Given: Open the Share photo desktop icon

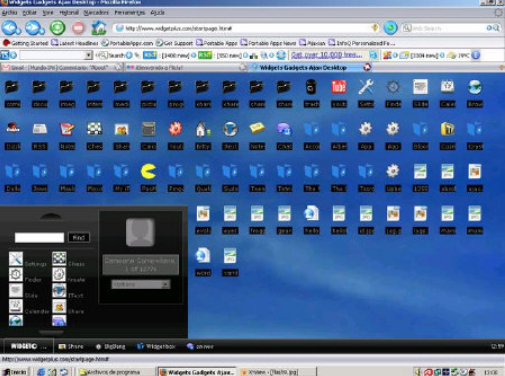Looking at the screenshot, I should 121,129.
